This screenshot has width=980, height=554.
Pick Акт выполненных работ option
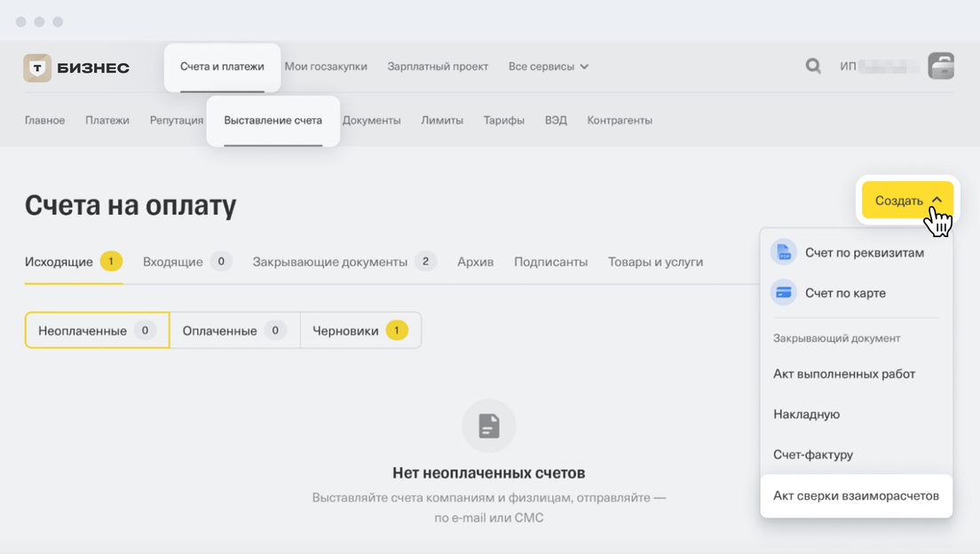click(844, 374)
